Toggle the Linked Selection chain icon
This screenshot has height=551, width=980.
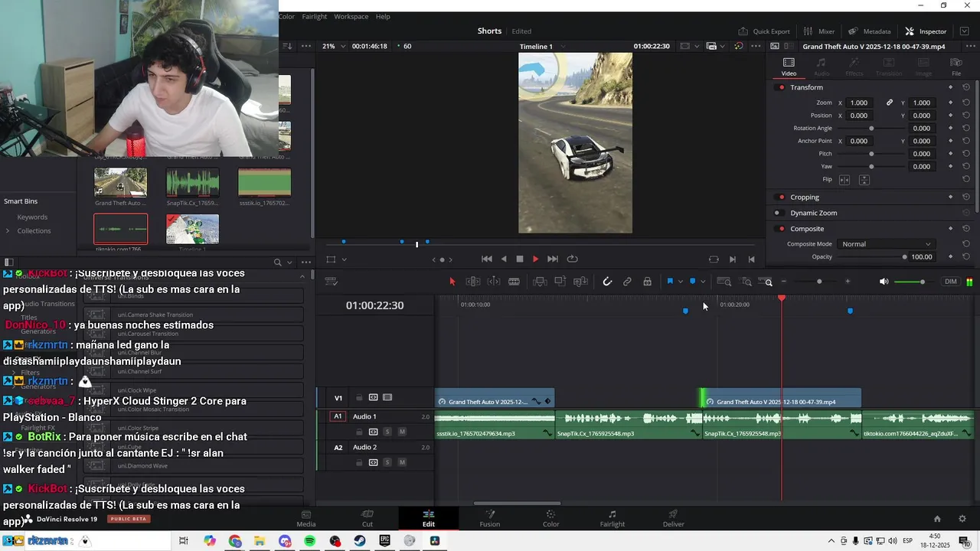pyautogui.click(x=627, y=282)
